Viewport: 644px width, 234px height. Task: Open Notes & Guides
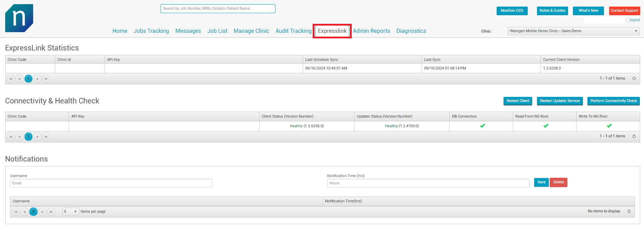tap(552, 11)
